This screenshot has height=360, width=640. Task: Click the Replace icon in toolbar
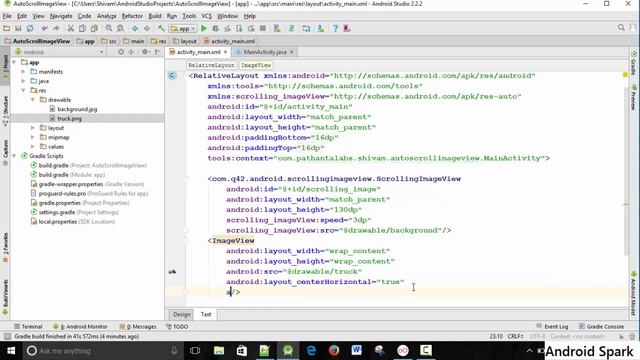(x=120, y=29)
